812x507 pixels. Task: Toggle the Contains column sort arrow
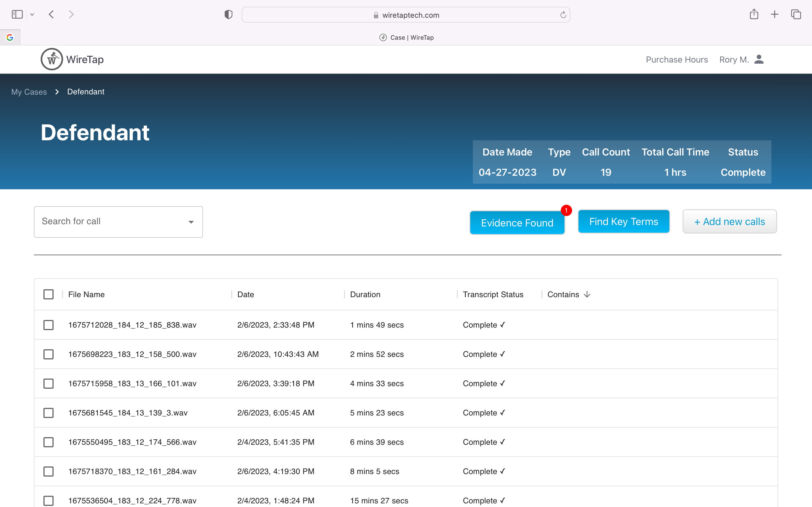click(587, 294)
